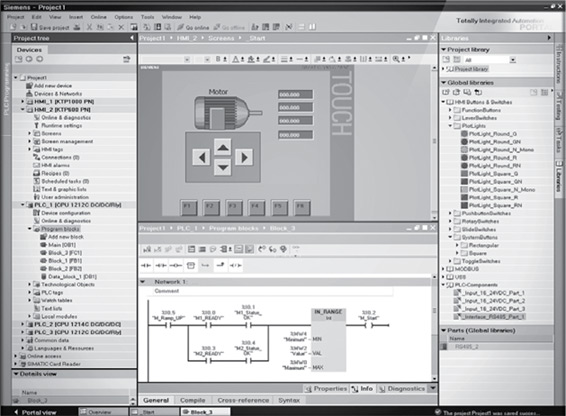This screenshot has height=416, width=566.
Task: Expand the PushbuttonSwitches library folder
Action: tap(450, 213)
